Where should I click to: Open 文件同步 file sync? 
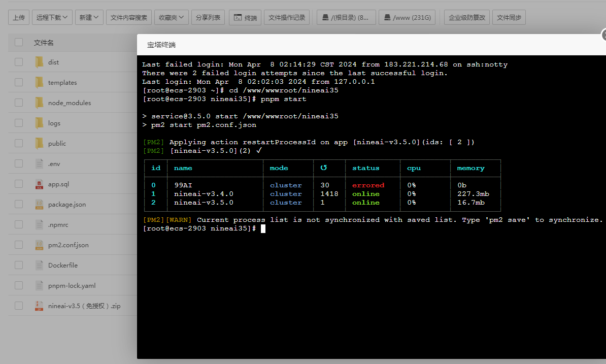509,17
